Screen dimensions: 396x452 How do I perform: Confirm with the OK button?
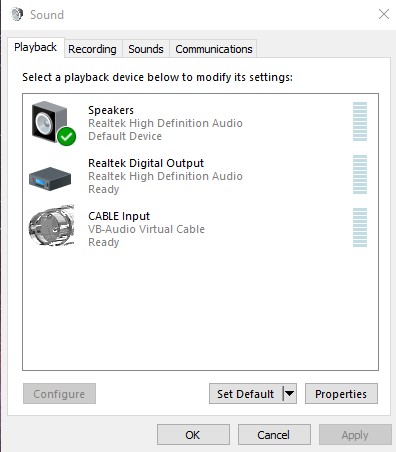(193, 435)
